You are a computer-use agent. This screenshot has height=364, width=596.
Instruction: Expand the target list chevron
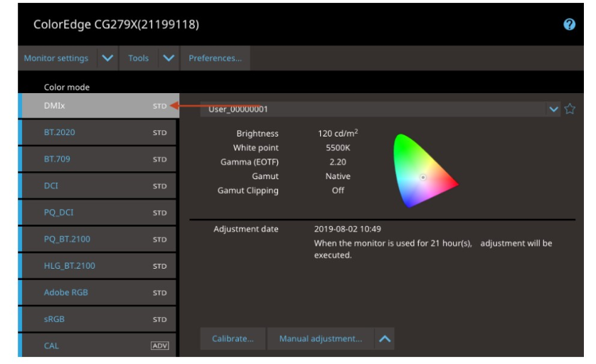pyautogui.click(x=553, y=109)
